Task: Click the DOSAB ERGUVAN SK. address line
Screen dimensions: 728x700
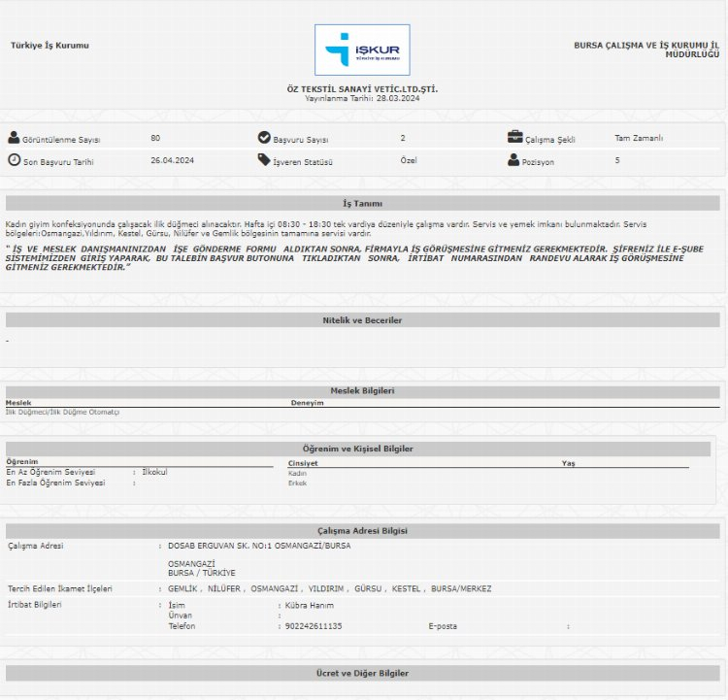Action: 259,546
